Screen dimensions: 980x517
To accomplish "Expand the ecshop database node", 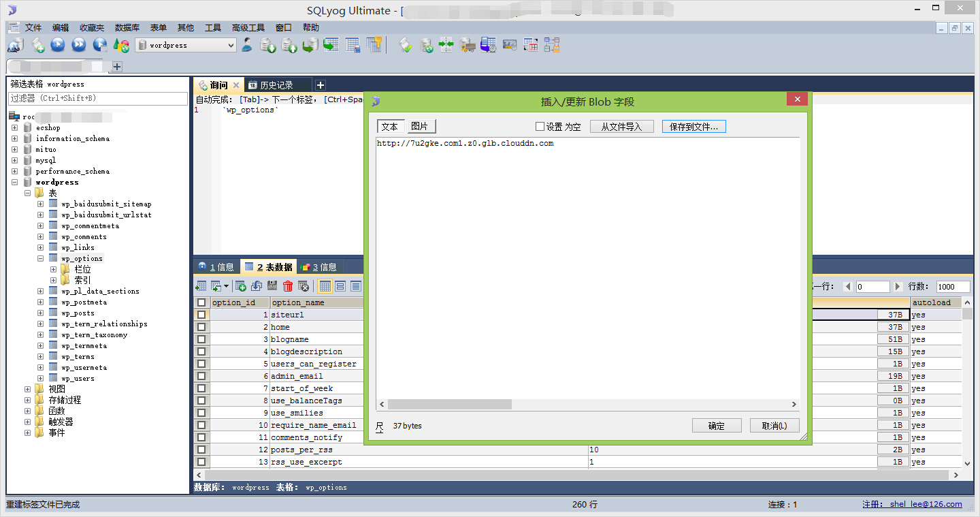I will [x=14, y=127].
